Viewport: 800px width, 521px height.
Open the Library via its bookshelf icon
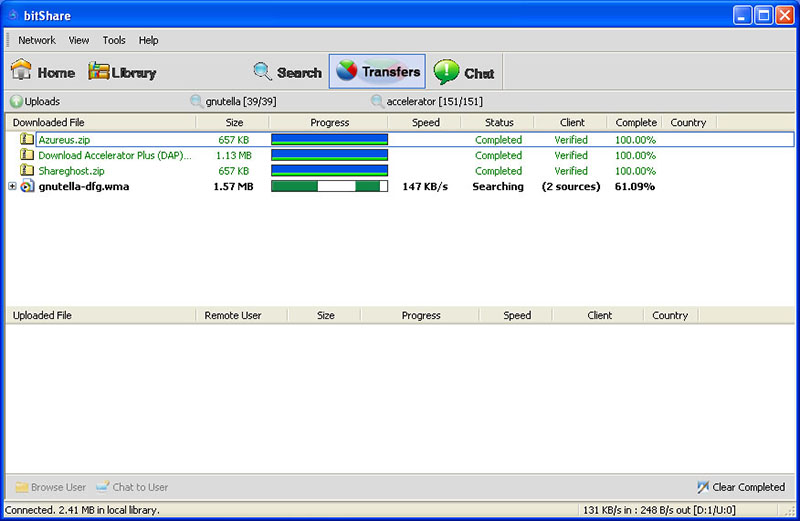[x=98, y=71]
